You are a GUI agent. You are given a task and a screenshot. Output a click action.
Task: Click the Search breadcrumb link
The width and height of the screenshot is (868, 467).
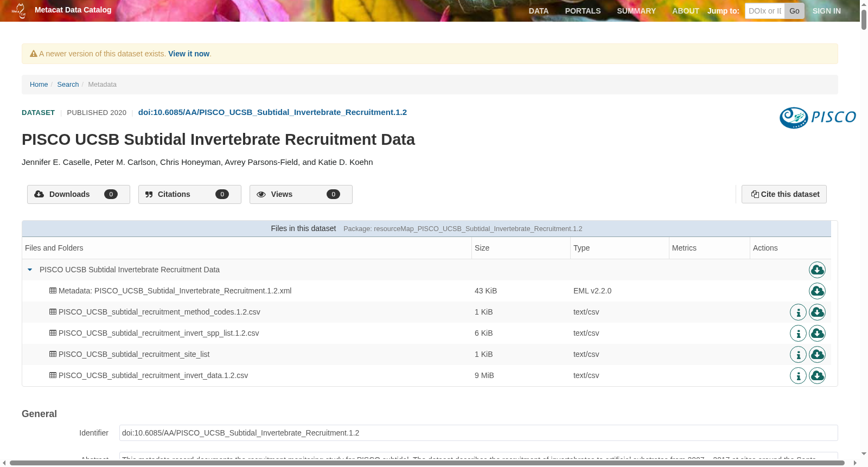pos(68,85)
